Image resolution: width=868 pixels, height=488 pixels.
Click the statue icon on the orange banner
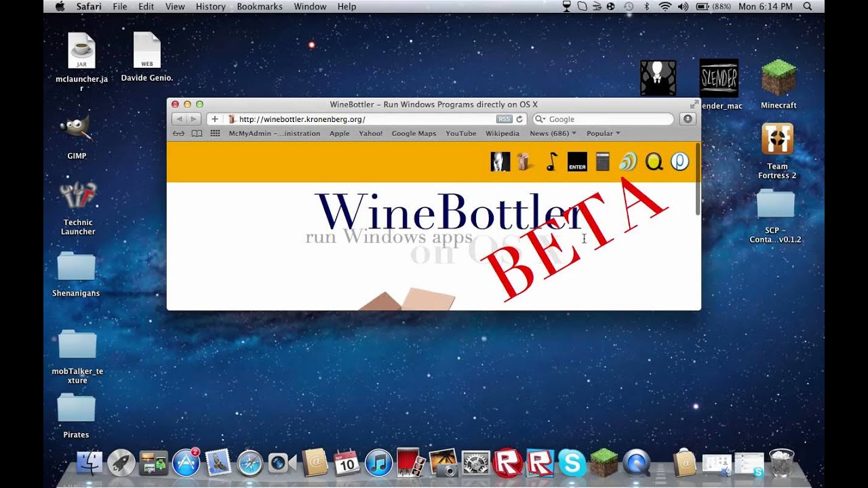(500, 161)
